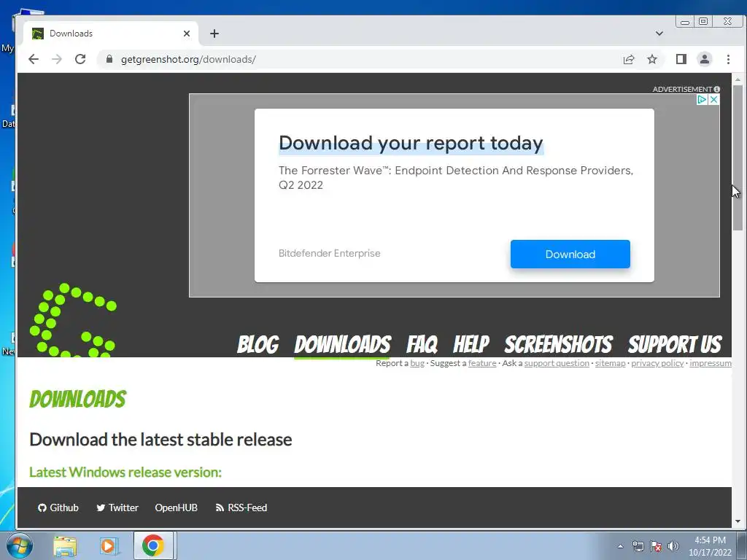Open the Chrome three-dot menu

(x=728, y=59)
